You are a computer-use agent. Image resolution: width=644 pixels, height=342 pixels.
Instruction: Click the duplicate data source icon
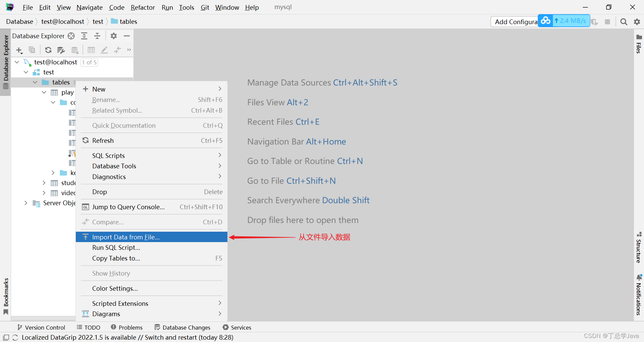[x=32, y=50]
